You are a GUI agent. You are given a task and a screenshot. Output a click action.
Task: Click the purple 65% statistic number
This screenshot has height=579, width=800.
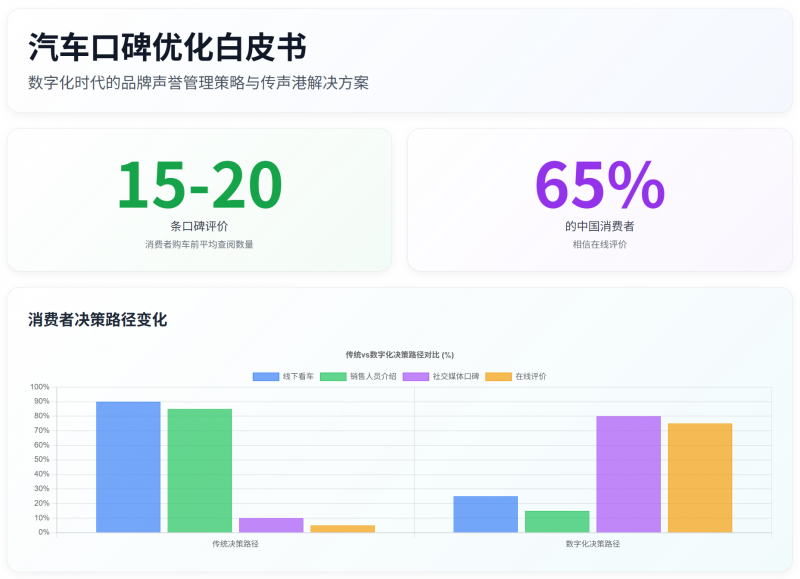[599, 185]
